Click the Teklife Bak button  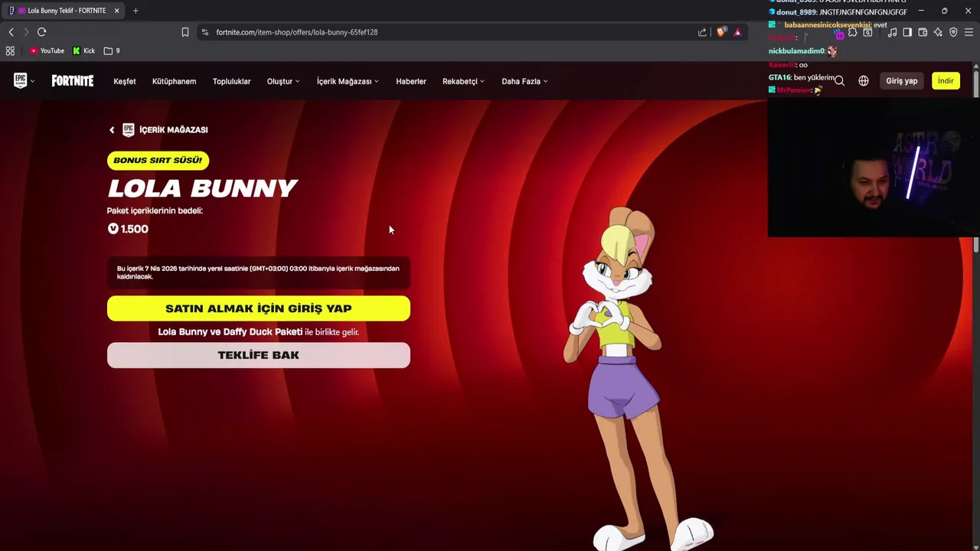(x=259, y=355)
